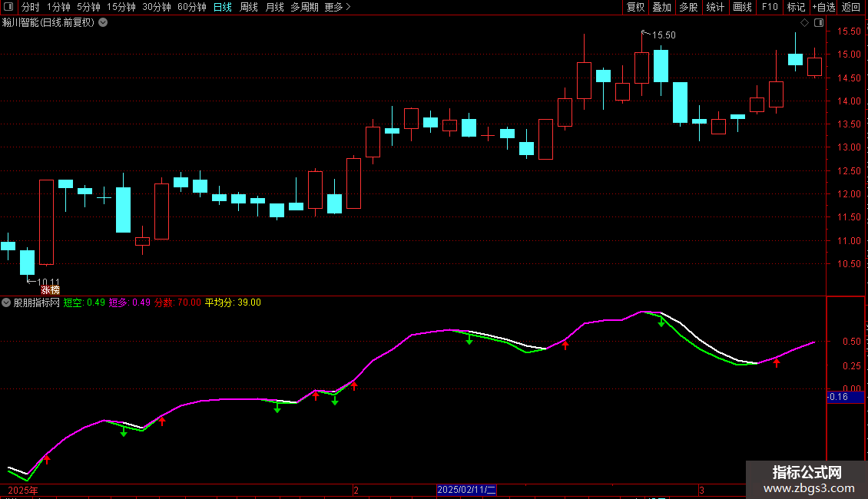Open F10 company information
Viewport: 868px width, 499px height.
770,7
